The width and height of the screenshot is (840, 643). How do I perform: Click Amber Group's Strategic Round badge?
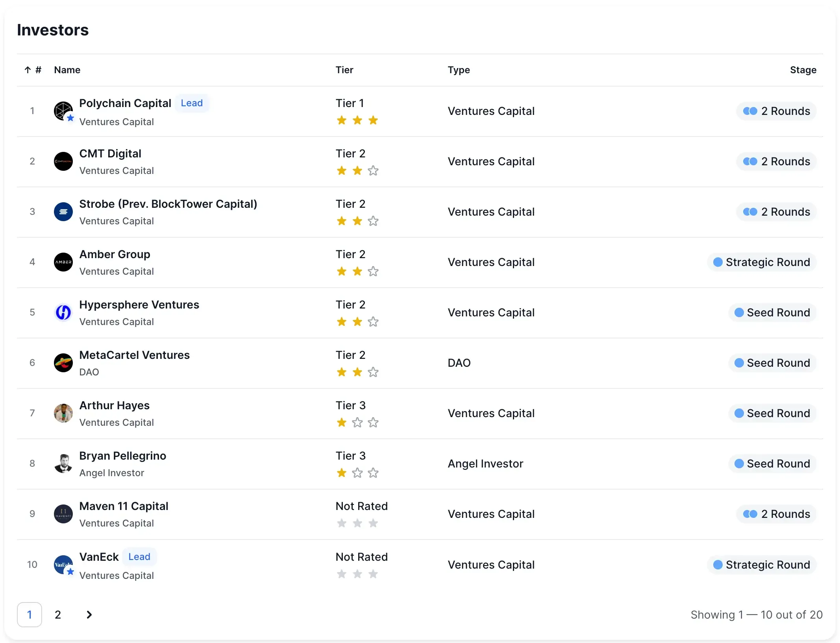click(x=762, y=262)
